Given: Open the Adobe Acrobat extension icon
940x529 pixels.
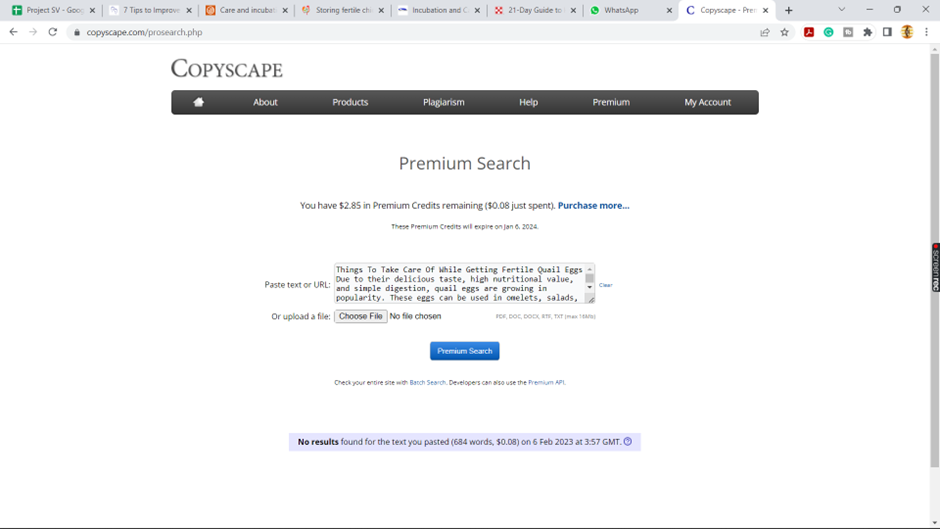Looking at the screenshot, I should click(809, 32).
